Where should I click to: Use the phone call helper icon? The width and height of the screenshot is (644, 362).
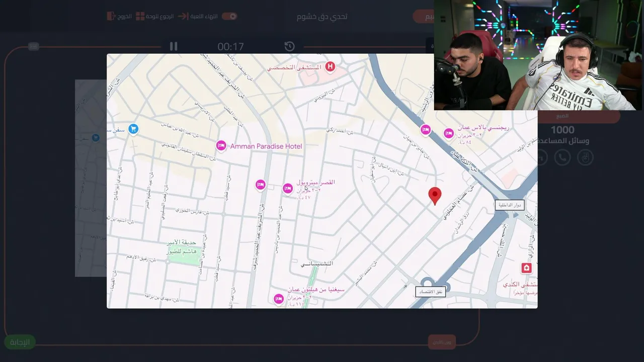(562, 157)
